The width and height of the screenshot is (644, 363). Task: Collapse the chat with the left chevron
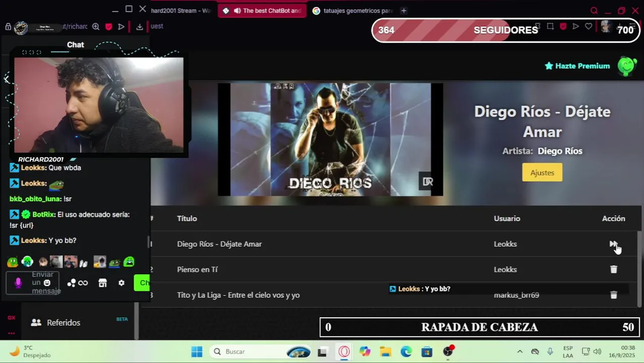7,78
